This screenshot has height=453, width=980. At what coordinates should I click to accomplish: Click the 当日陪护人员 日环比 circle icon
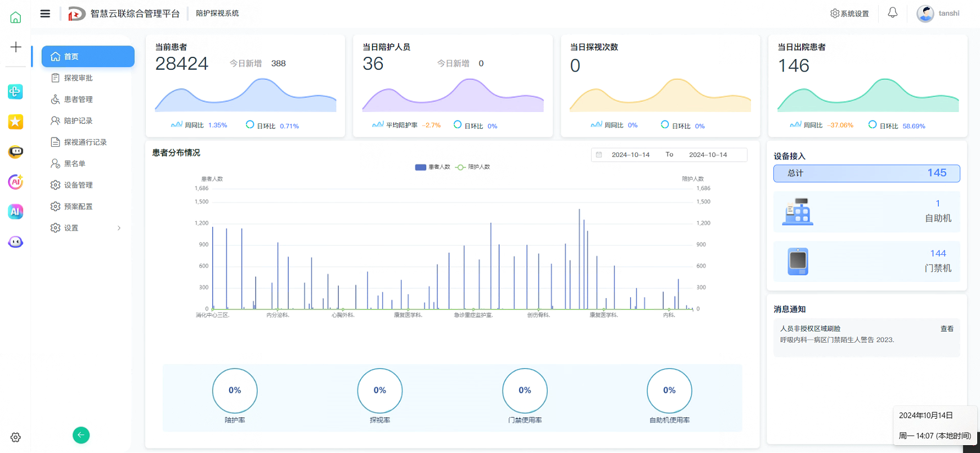458,124
